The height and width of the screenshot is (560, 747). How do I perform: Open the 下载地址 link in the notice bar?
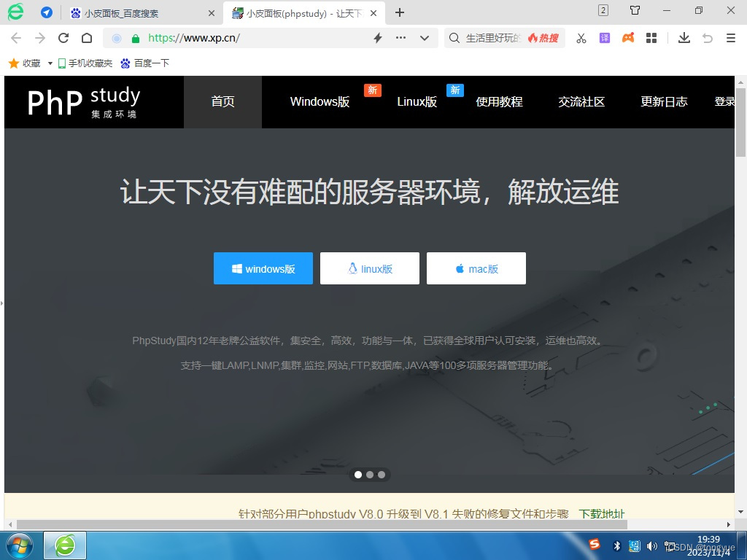(x=603, y=513)
